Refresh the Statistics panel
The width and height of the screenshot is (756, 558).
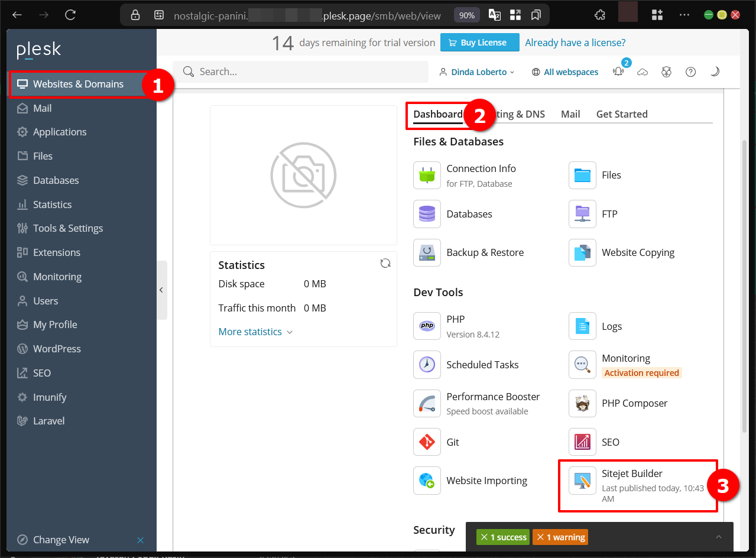tap(385, 264)
